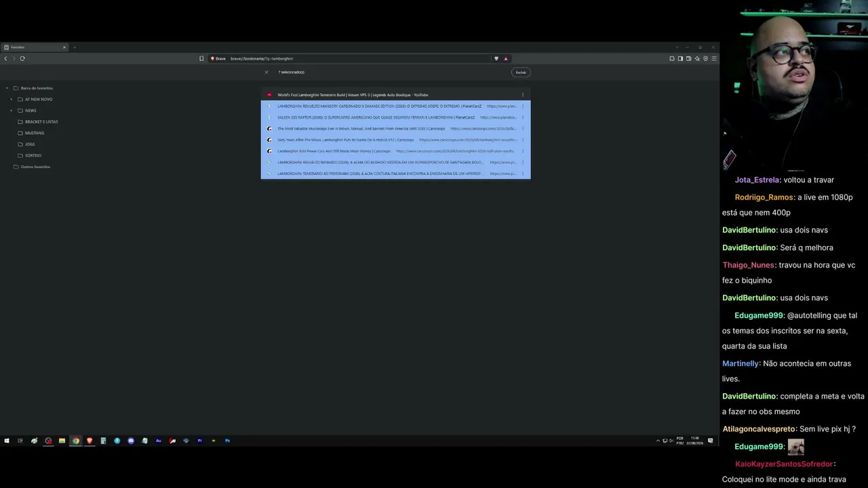
Task: Clear the bookmark selection with the X
Action: (267, 72)
